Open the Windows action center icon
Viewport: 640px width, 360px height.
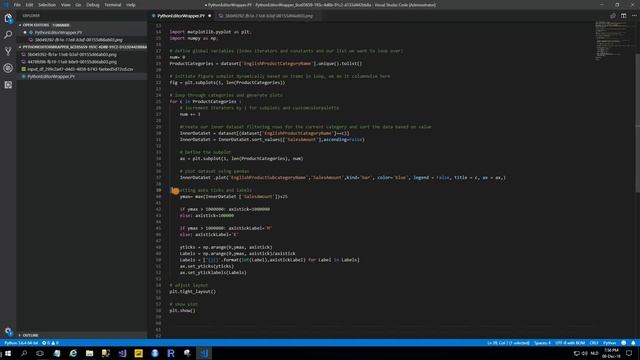coord(629,353)
